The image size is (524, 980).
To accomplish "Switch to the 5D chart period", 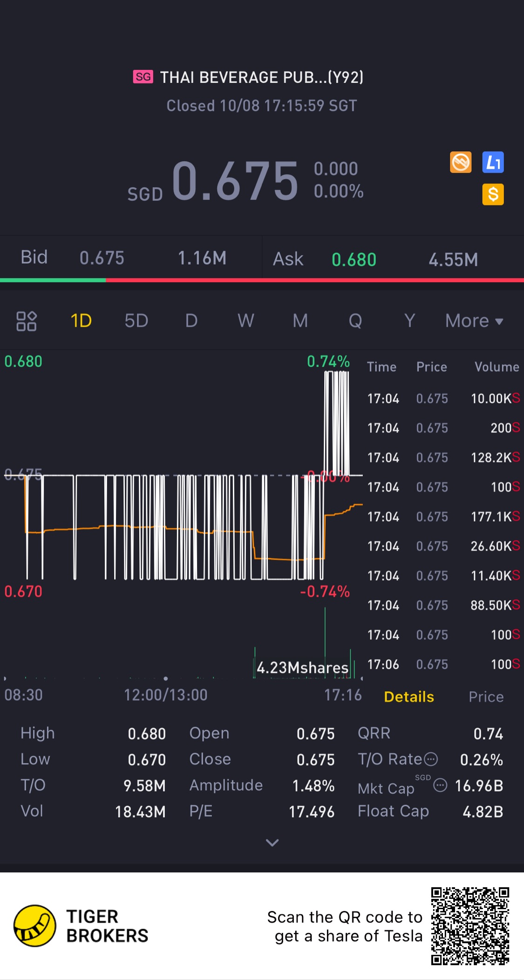I will coord(136,321).
